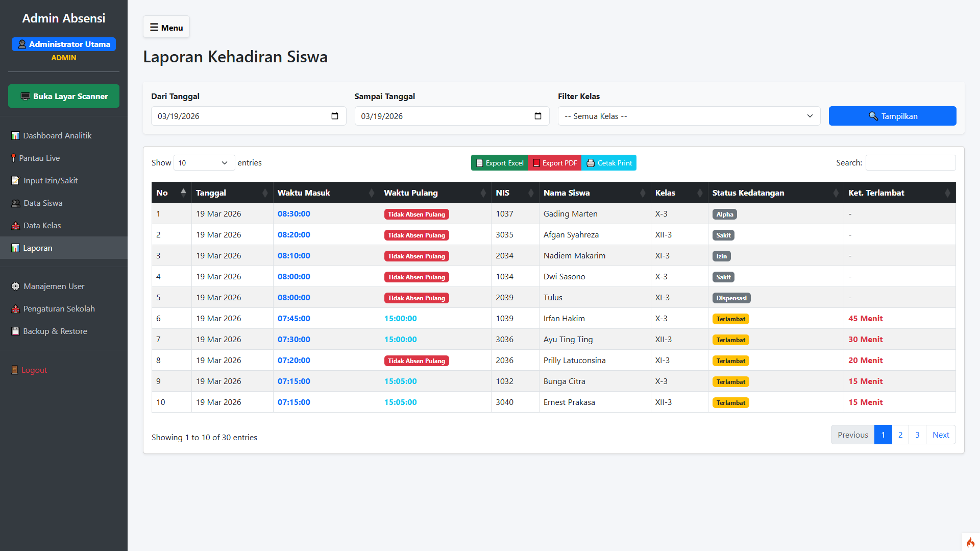Sort table by Waktu Masuk column

click(326, 193)
